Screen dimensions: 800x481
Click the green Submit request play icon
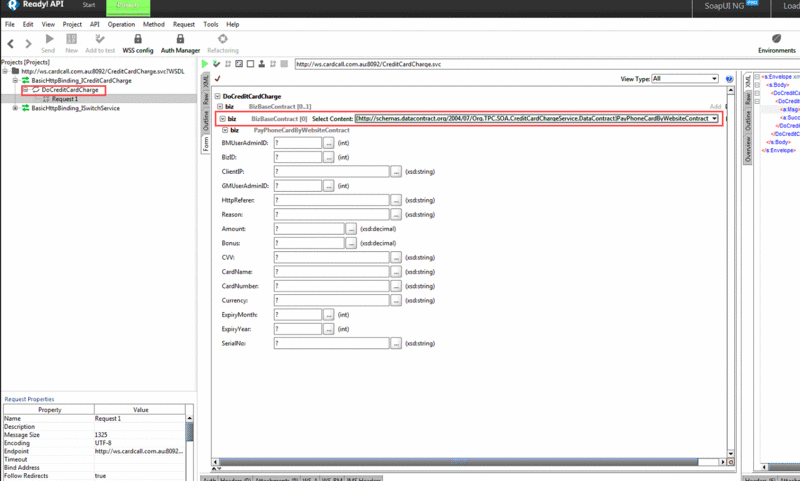pos(206,64)
